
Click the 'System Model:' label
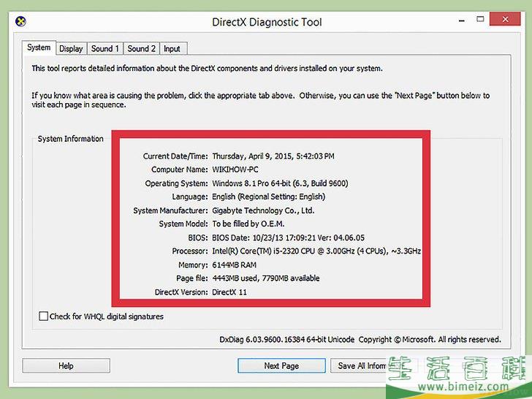tap(183, 224)
